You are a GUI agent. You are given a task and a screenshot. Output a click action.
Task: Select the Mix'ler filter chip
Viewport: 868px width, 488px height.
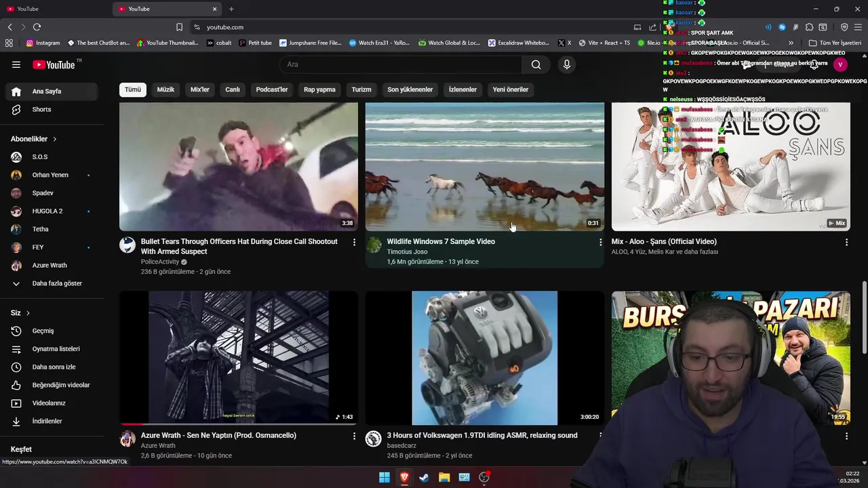pos(200,89)
